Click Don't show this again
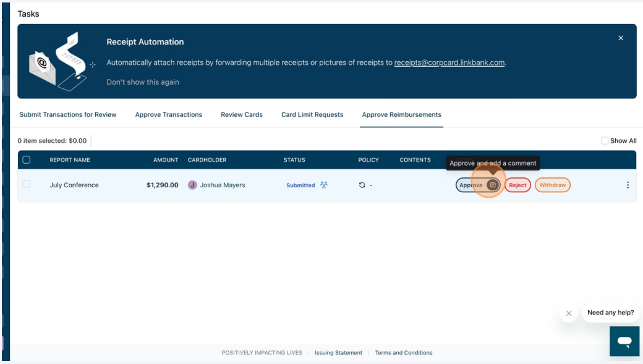 (143, 82)
